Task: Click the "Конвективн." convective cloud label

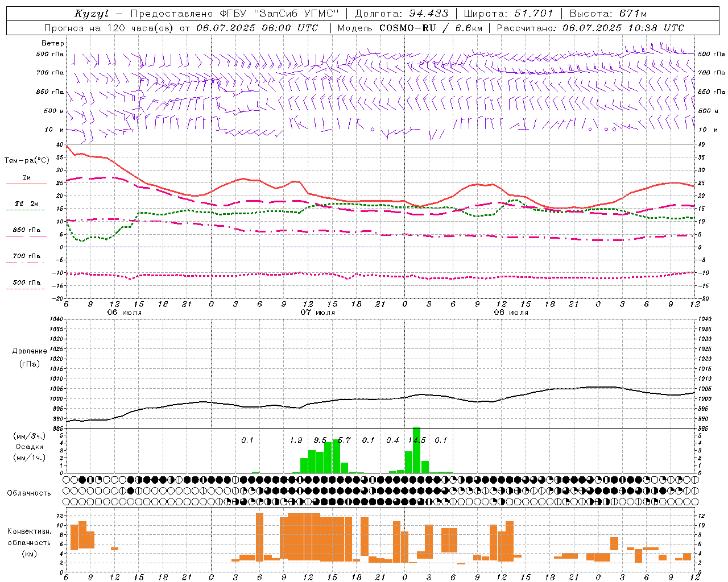Action: point(29,531)
